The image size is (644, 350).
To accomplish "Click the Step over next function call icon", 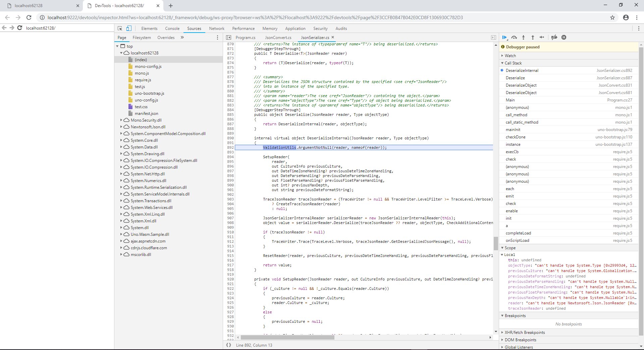I will tap(514, 37).
